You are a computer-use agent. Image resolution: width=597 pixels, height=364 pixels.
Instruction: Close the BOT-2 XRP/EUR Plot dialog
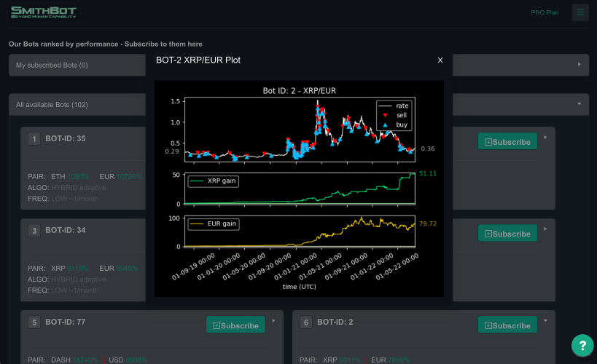click(x=440, y=60)
